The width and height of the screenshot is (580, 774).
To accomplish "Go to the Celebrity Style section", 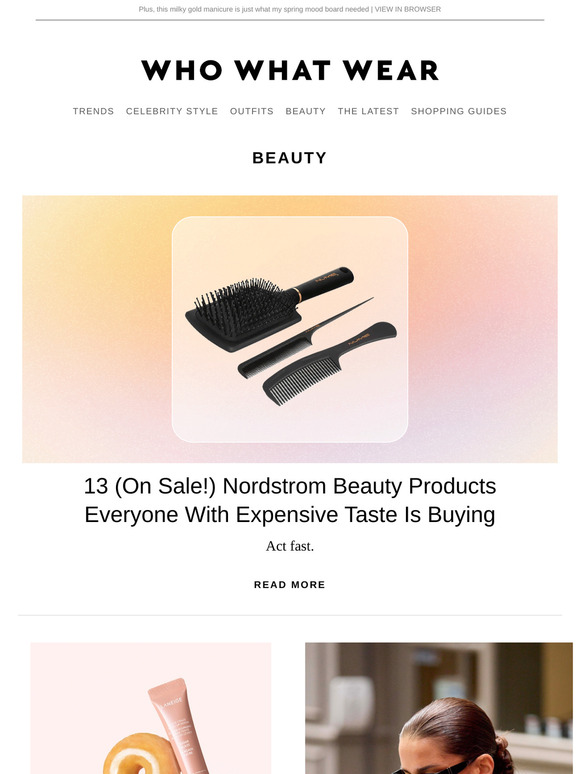I will (172, 111).
